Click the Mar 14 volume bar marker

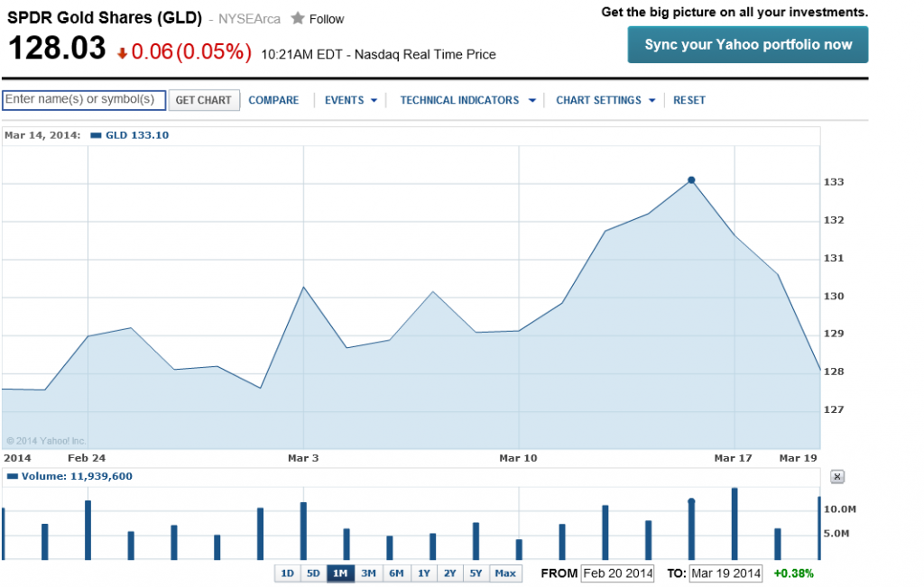[x=691, y=501]
